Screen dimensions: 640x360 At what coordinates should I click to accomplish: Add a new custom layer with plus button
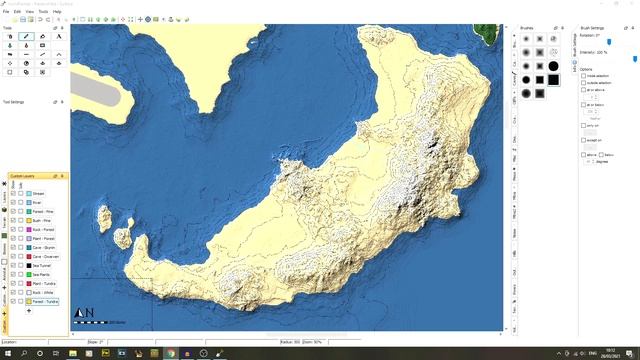pos(29,311)
